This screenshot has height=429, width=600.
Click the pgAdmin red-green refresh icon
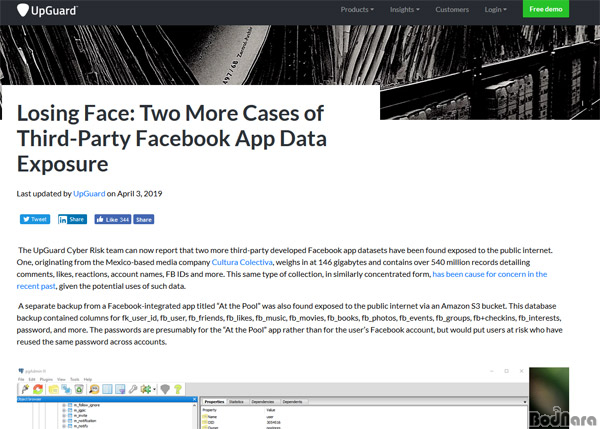pos(38,389)
